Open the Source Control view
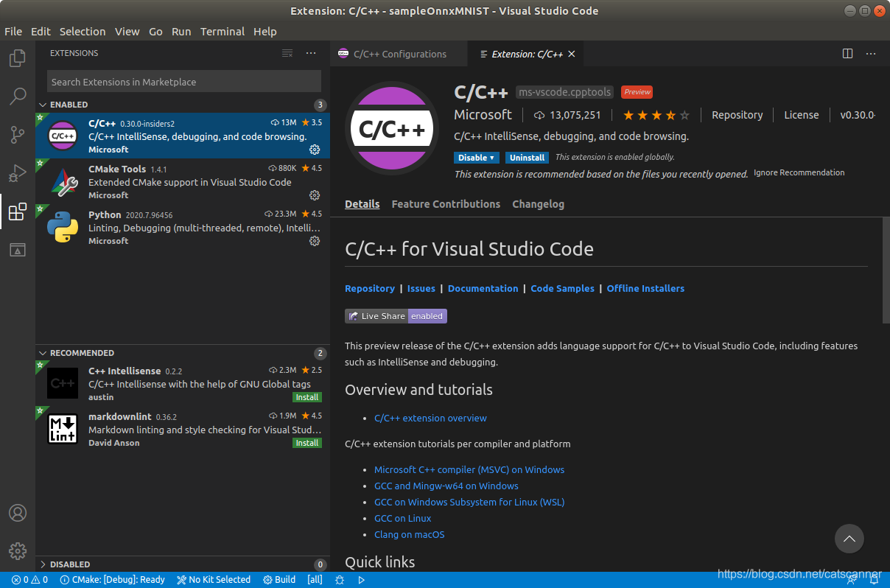This screenshot has height=588, width=890. coord(18,135)
